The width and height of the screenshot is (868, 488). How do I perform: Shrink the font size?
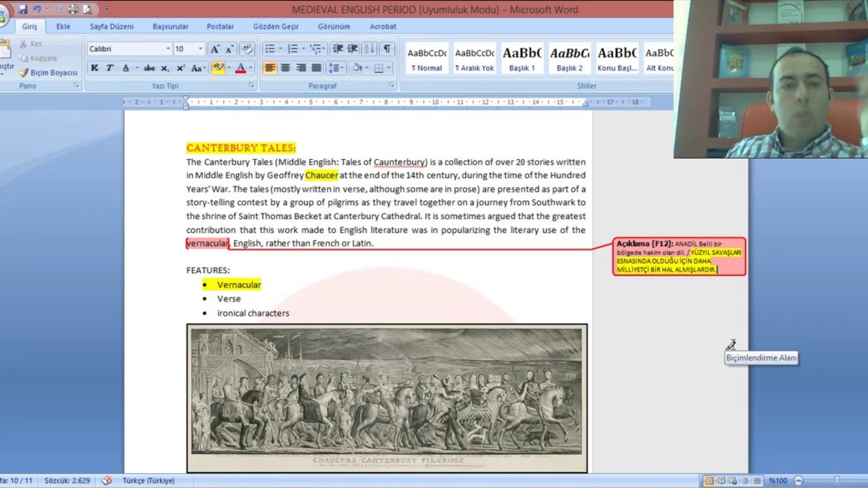coord(229,49)
